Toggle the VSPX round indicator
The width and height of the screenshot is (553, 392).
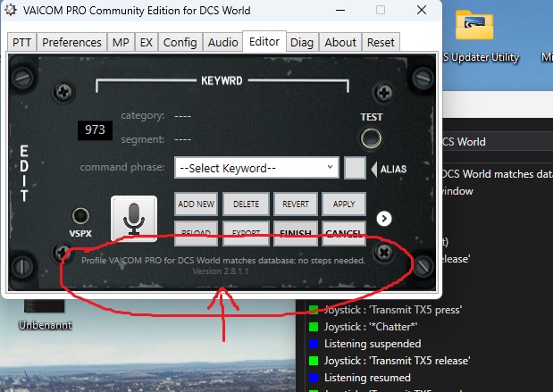80,216
